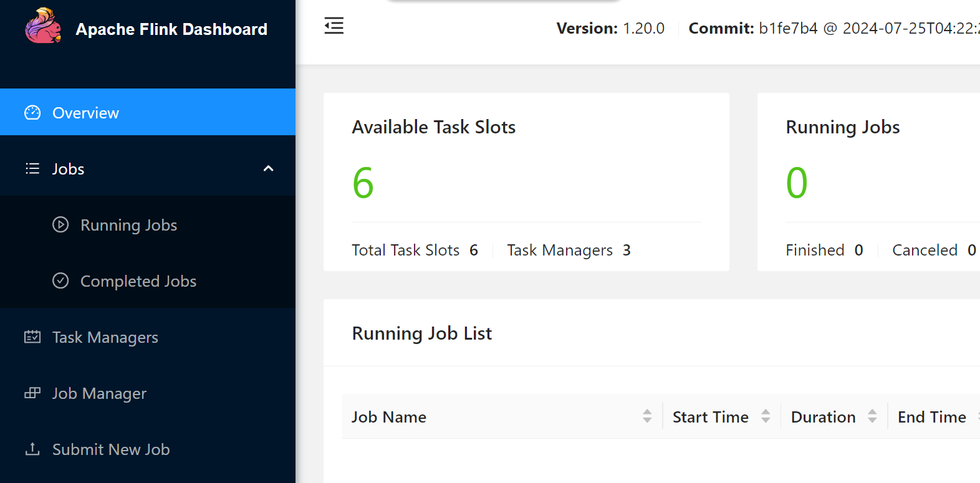Click the Running Jobs card heading
Image resolution: width=980 pixels, height=483 pixels.
(843, 127)
